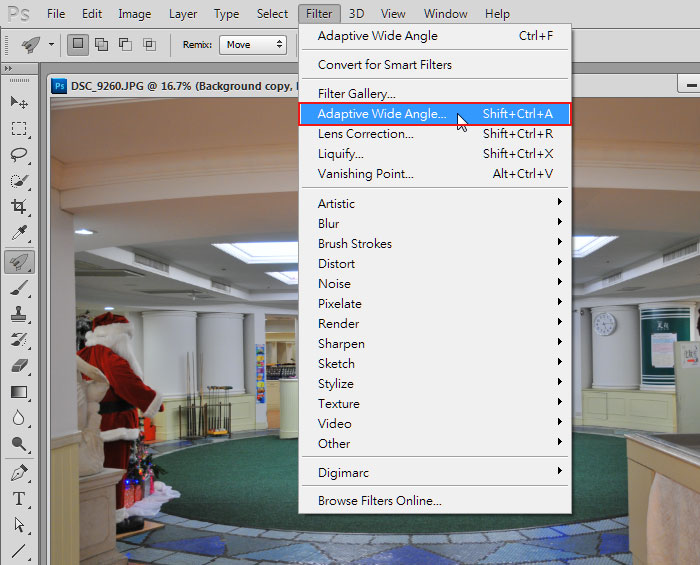Open the 3D menu

(356, 14)
